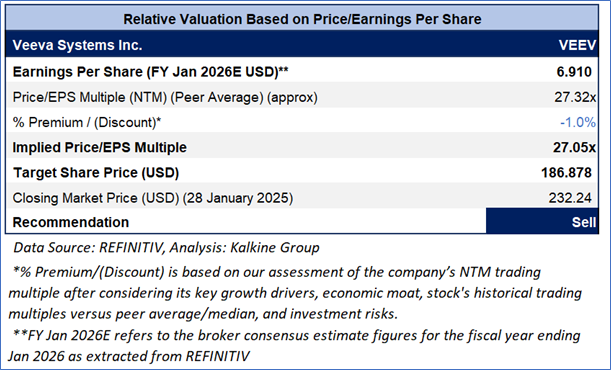This screenshot has height=370, width=611.
Task: Select the Veeva Systems Inc. company name
Action: coord(78,45)
